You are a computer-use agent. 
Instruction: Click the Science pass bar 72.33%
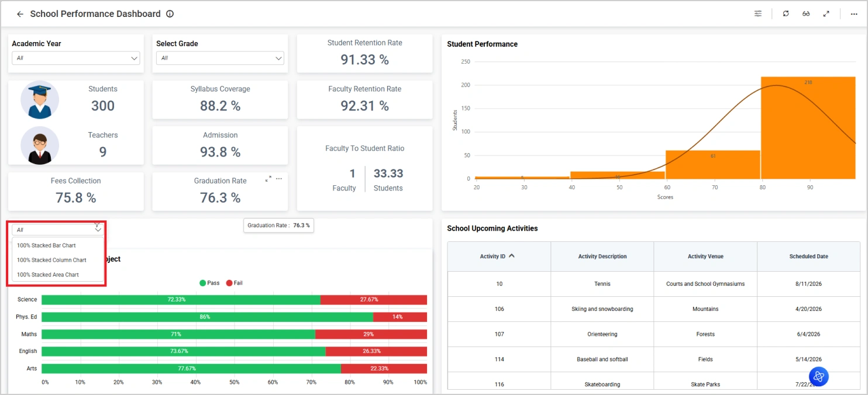[181, 300]
